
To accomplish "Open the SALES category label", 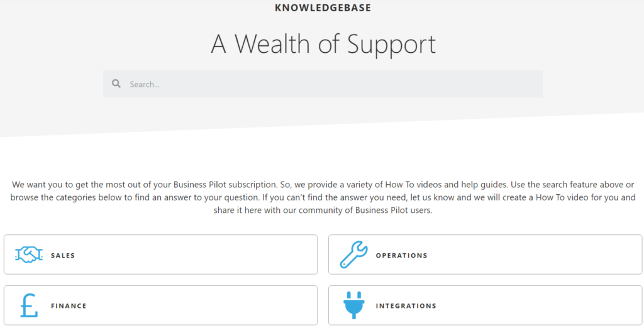I will pyautogui.click(x=63, y=255).
